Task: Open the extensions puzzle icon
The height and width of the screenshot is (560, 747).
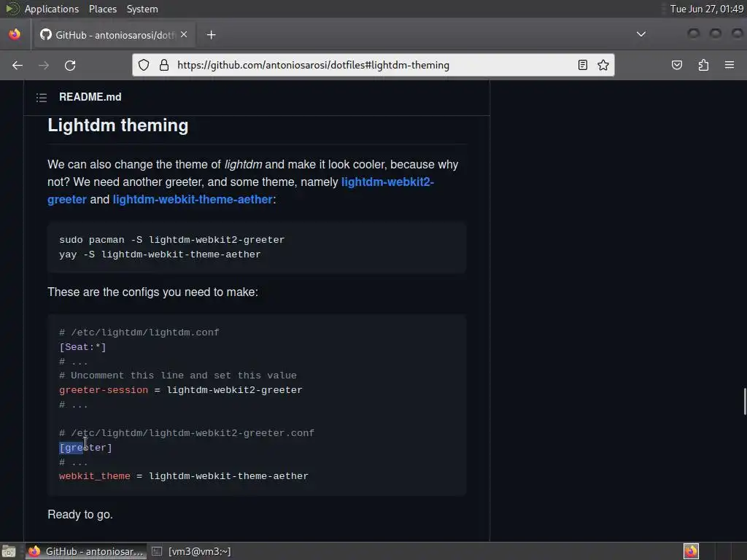Action: coord(703,65)
